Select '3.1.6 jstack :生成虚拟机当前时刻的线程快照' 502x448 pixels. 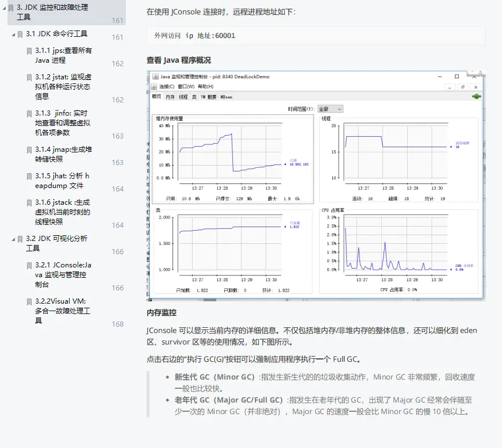click(x=63, y=212)
